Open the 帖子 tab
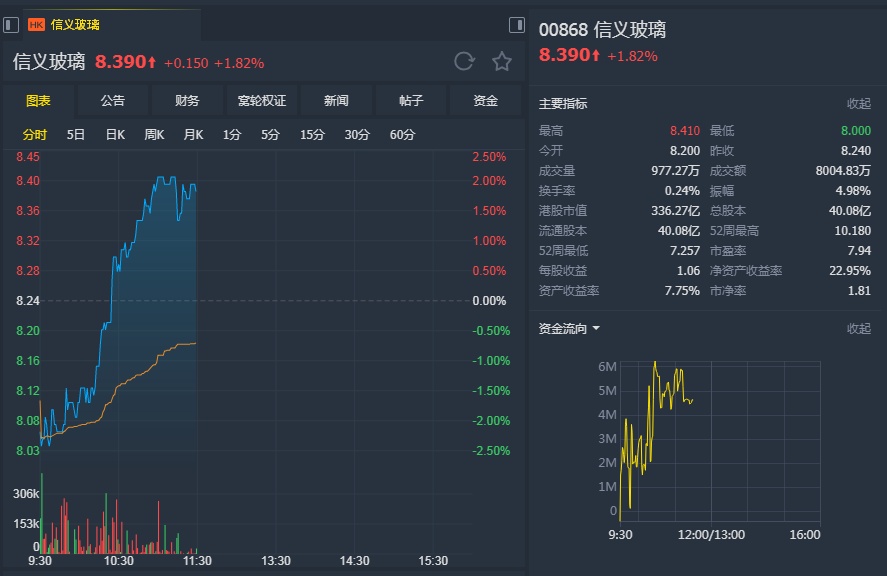This screenshot has height=576, width=887. [x=411, y=101]
